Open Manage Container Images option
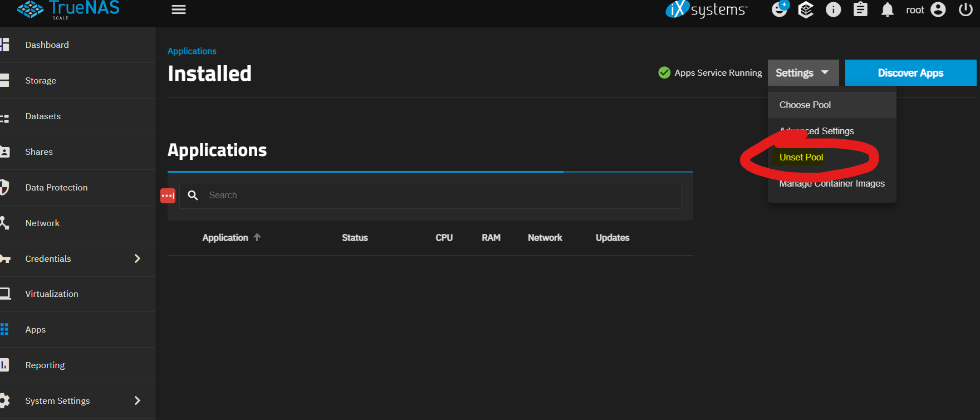 click(x=832, y=184)
